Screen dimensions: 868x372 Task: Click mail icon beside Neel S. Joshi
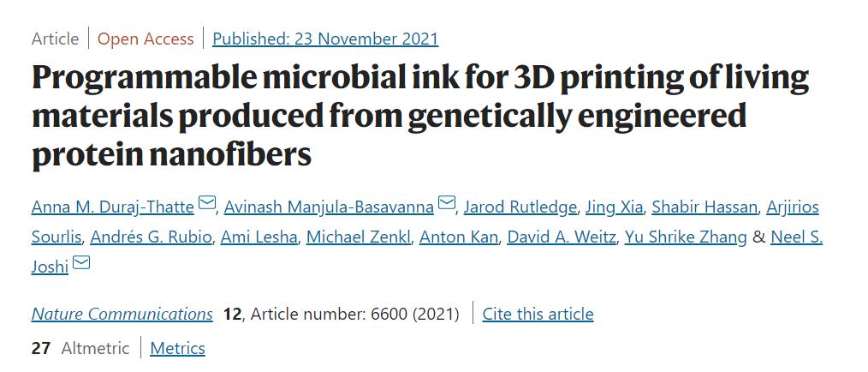(x=81, y=263)
